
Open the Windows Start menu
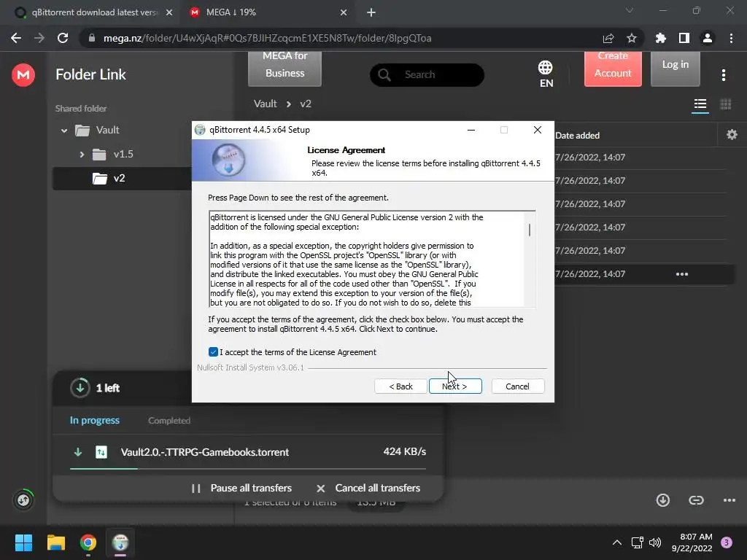point(23,542)
